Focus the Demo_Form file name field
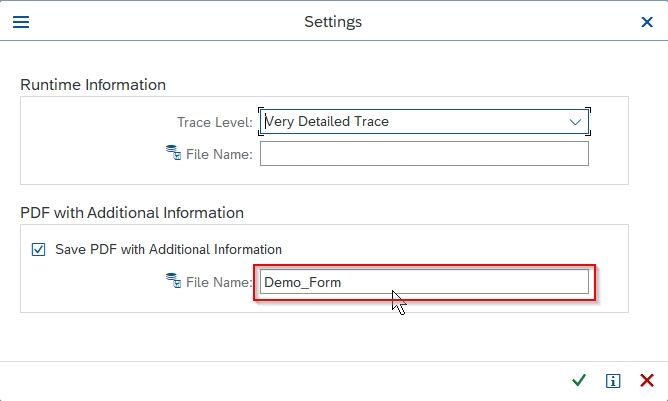This screenshot has width=668, height=401. point(424,282)
